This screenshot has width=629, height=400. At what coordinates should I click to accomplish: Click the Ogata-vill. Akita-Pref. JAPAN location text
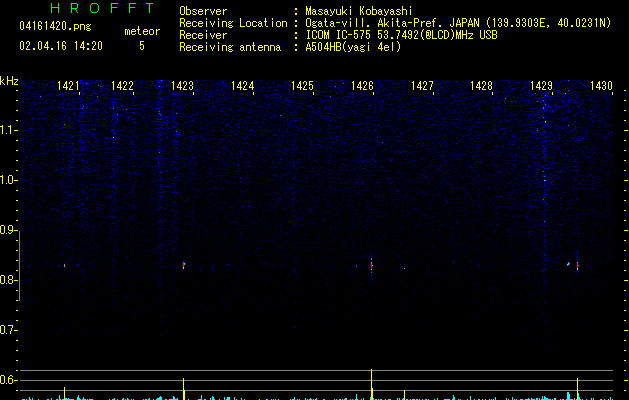tap(458, 23)
